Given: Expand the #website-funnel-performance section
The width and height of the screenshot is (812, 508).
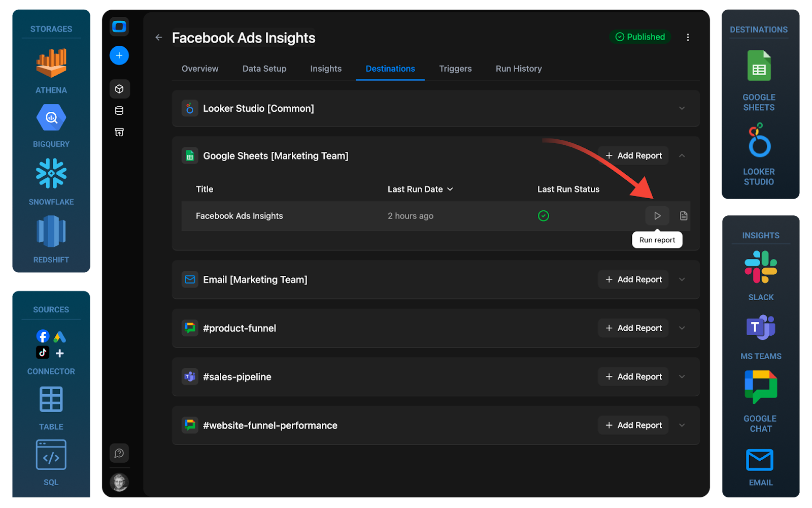Looking at the screenshot, I should [682, 425].
